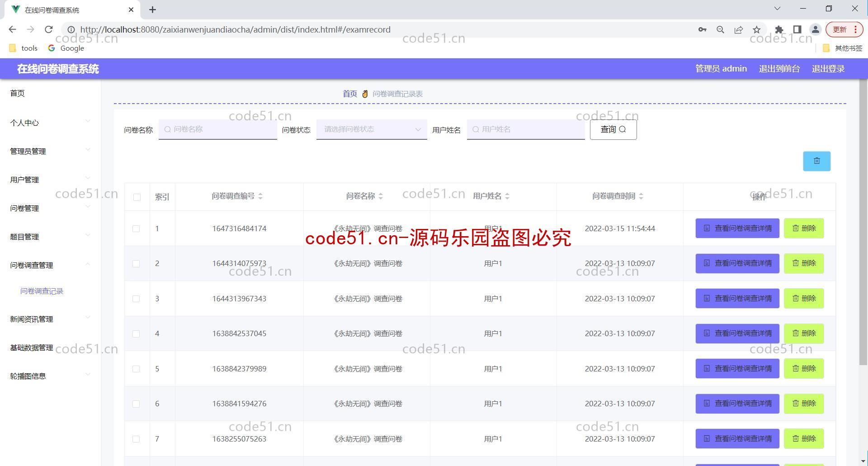Select checkbox for record 1638841594276
Screen dimensions: 868x466
click(136, 404)
